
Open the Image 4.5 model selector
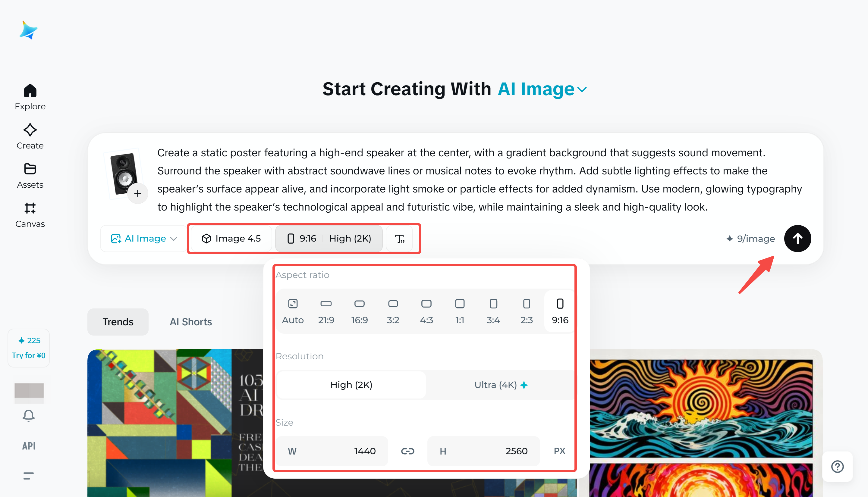coord(231,239)
